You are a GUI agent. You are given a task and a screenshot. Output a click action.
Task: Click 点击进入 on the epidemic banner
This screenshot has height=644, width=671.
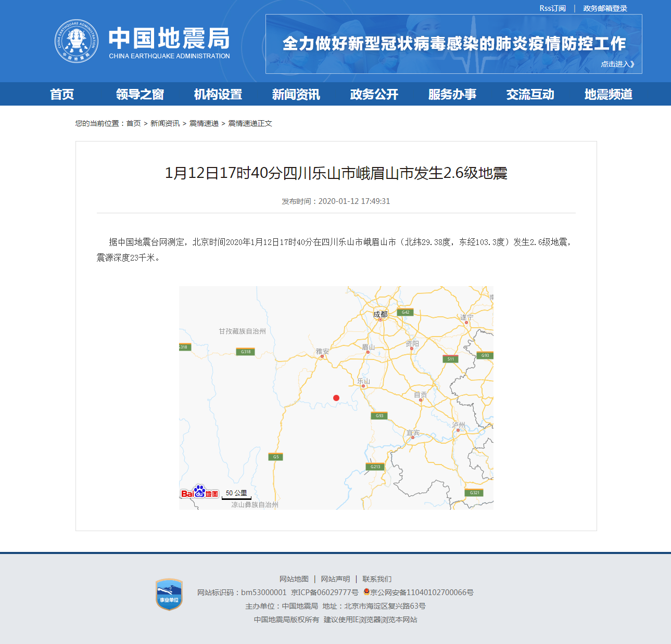(617, 64)
